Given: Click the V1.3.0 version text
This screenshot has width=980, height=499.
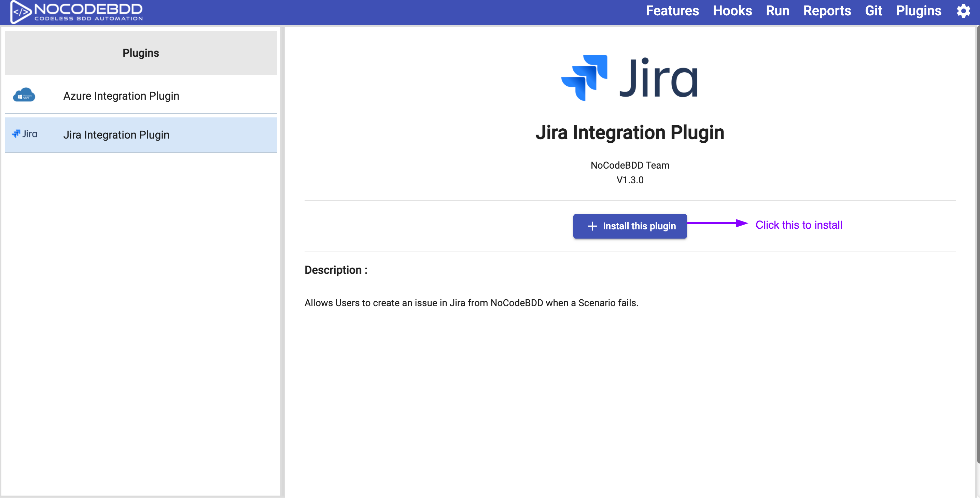Looking at the screenshot, I should tap(630, 180).
